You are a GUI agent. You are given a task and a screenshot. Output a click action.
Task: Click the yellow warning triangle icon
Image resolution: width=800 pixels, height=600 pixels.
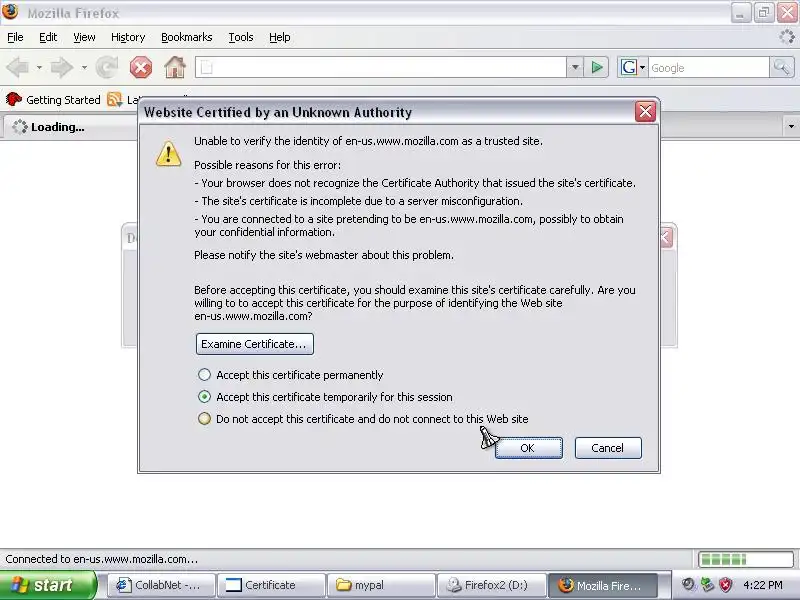[x=168, y=154]
